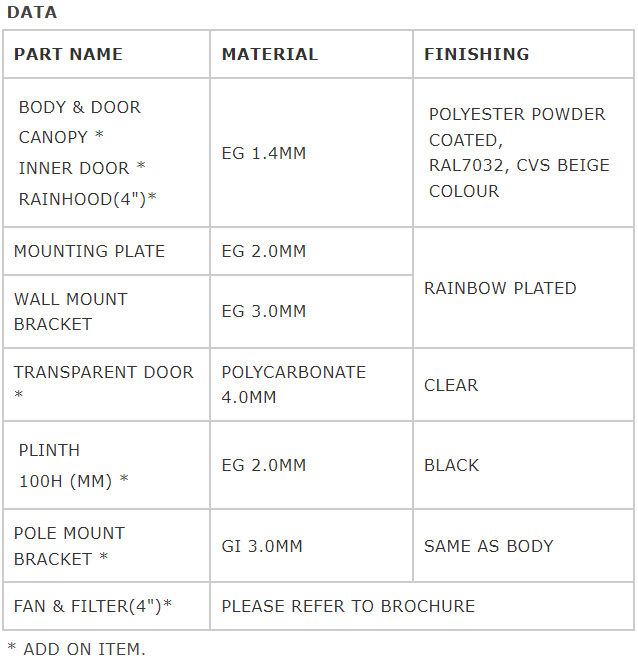Select the MATERIAL column header

(270, 54)
